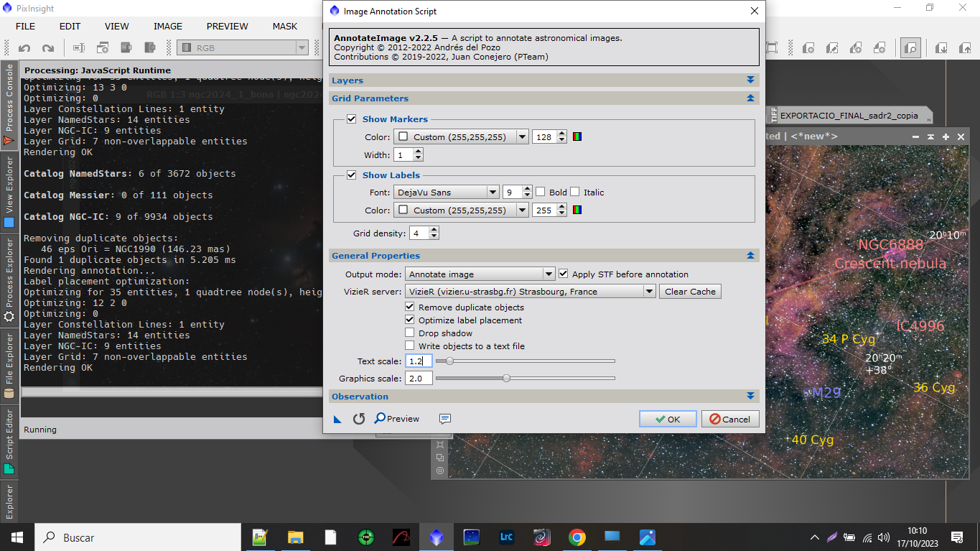The height and width of the screenshot is (551, 980).
Task: Open the RGB channel selector dropdown
Action: [x=243, y=48]
